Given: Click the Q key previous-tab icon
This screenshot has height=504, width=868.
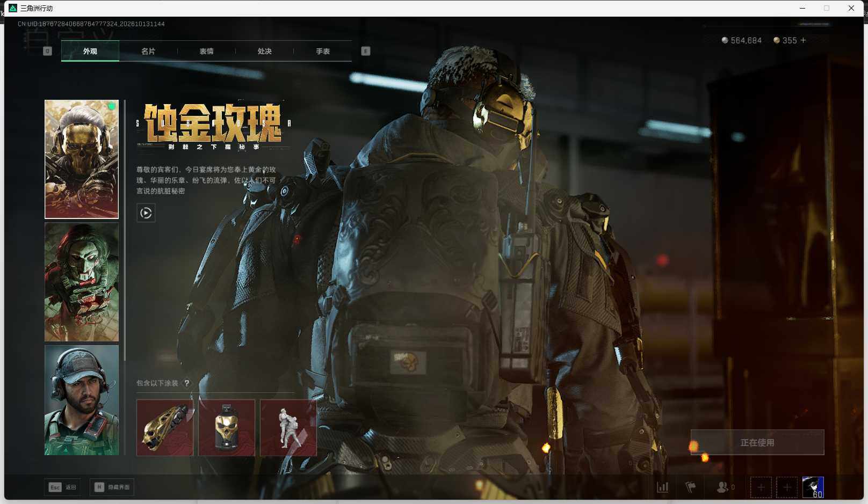Looking at the screenshot, I should point(47,51).
